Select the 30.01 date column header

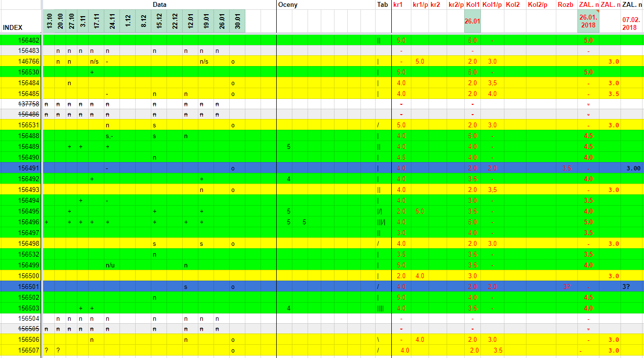tap(238, 21)
